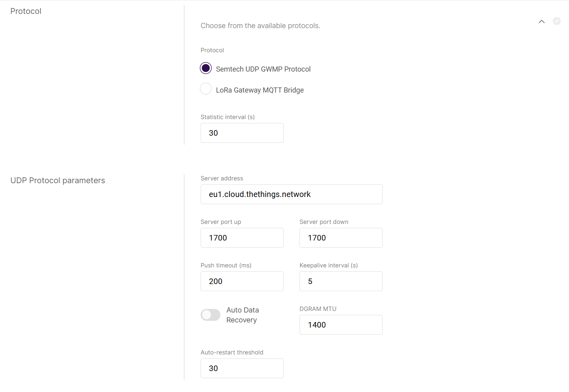Edit the Server port up field
This screenshot has height=392, width=569.
coord(242,238)
